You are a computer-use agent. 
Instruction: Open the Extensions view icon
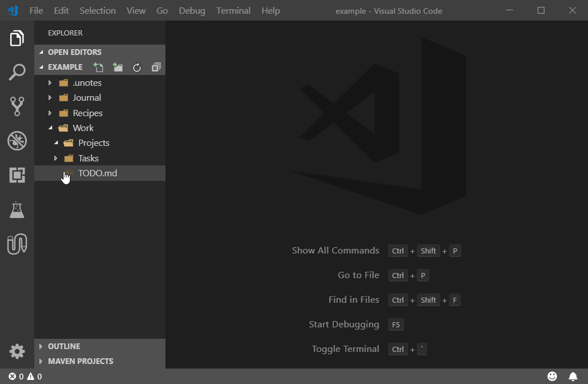coord(17,175)
